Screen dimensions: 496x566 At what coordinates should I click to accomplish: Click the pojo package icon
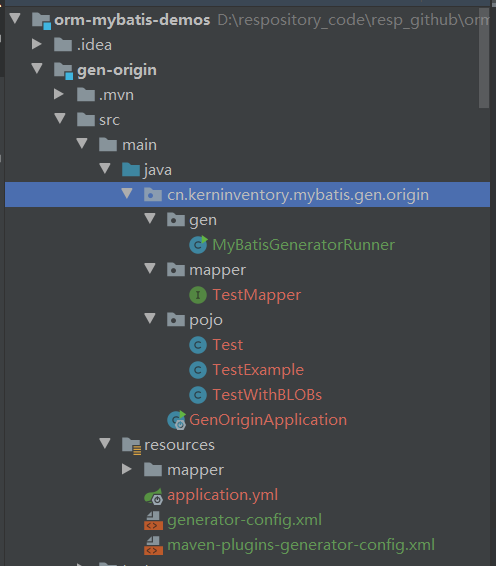click(176, 319)
